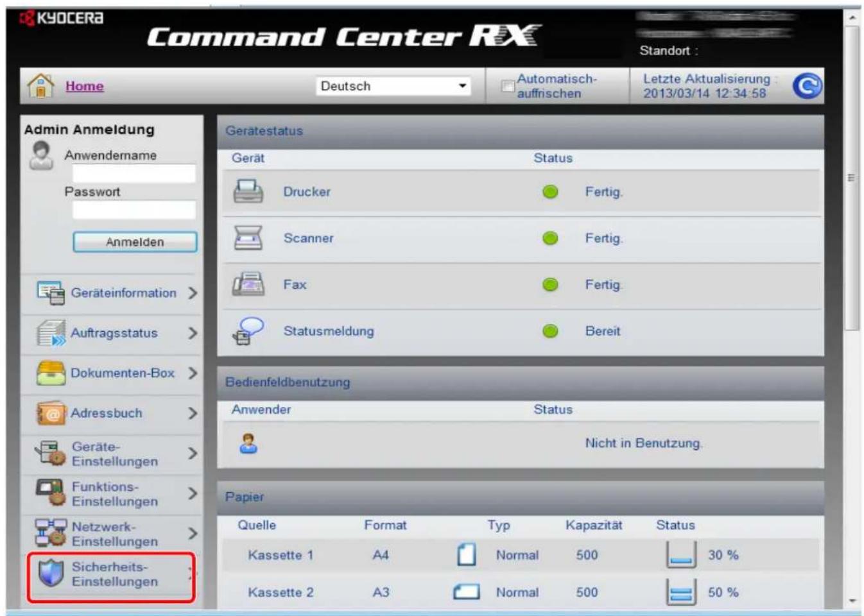The width and height of the screenshot is (864, 616).
Task: Click the Anwender person icon in Bedienfeldbenutzung
Action: tap(248, 443)
